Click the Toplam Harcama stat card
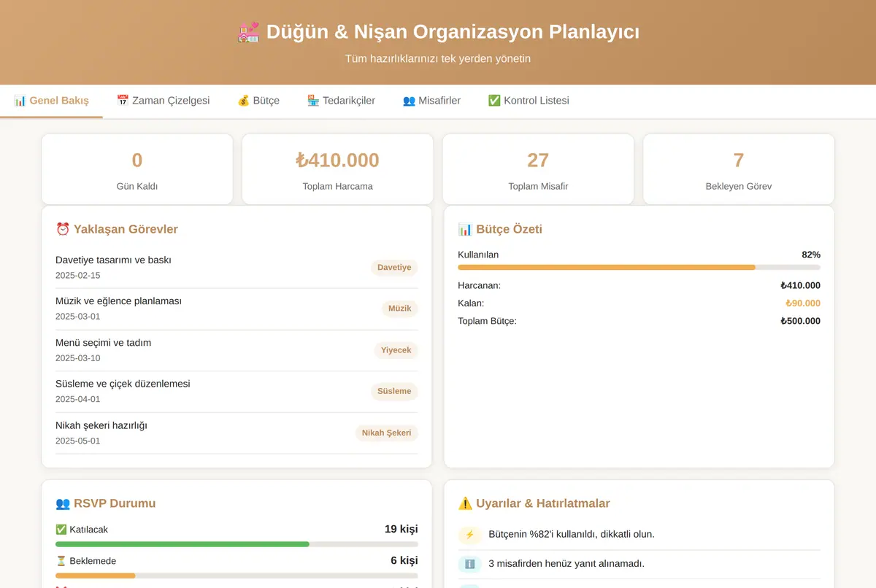 pos(337,169)
